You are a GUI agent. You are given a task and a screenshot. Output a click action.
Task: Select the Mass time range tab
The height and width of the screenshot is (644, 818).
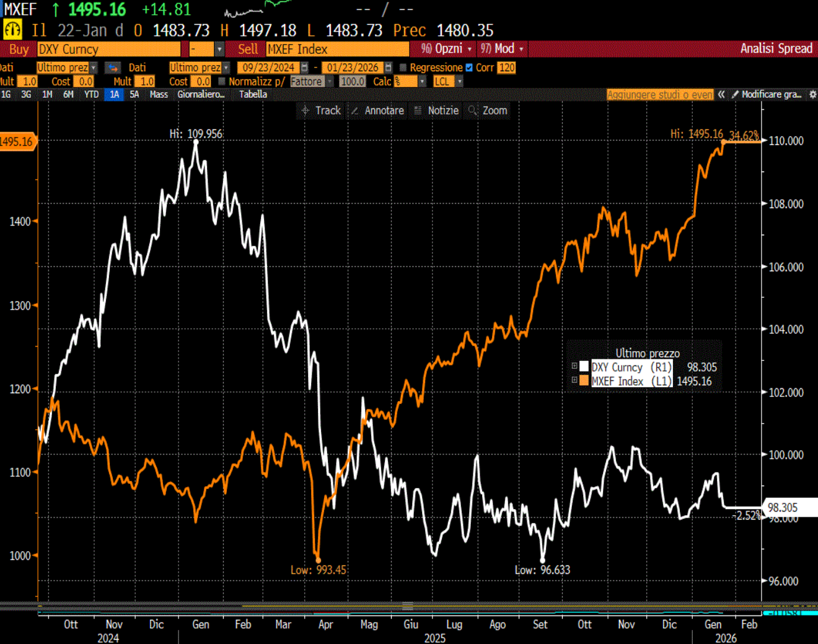click(x=159, y=94)
